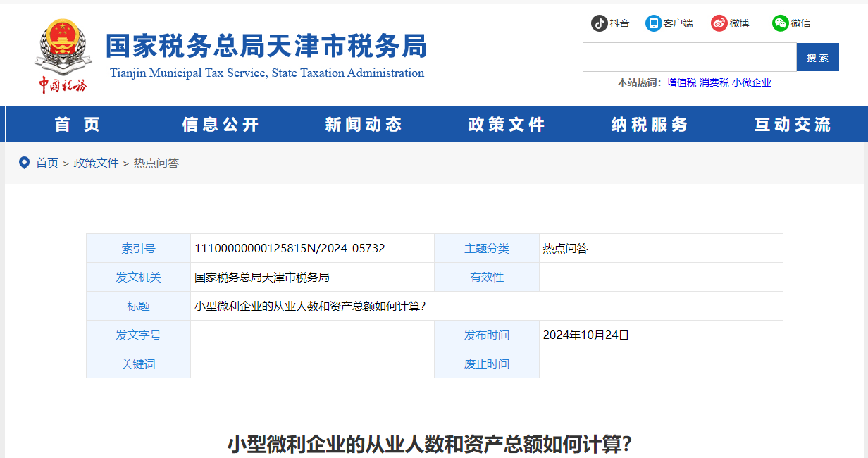Click the 本站热词 label
The height and width of the screenshot is (458, 868).
pyautogui.click(x=639, y=82)
